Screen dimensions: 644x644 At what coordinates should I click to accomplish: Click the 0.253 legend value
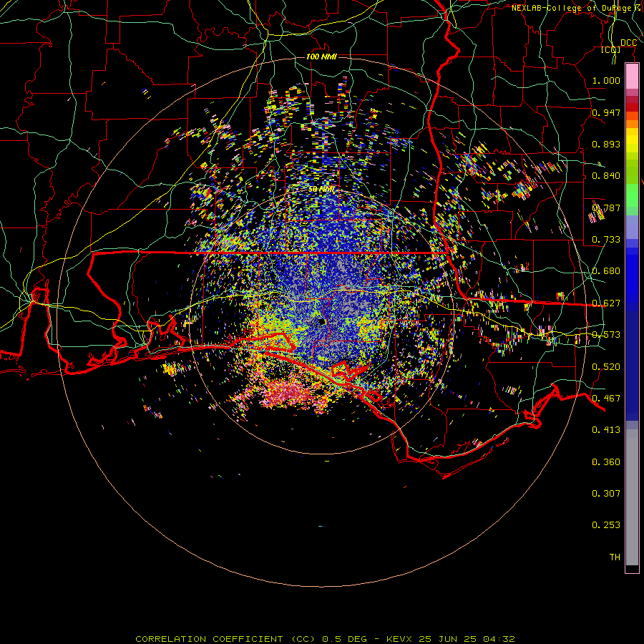(x=606, y=525)
